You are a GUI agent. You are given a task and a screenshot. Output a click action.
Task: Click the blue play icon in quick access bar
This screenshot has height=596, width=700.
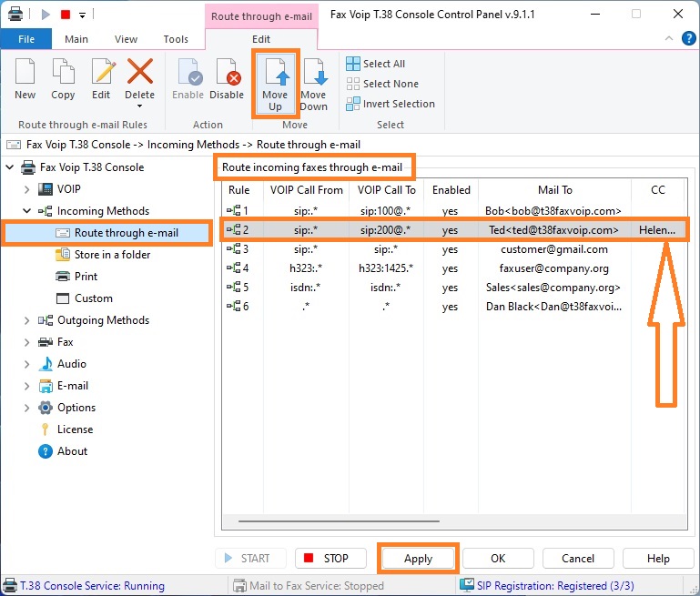[x=46, y=15]
